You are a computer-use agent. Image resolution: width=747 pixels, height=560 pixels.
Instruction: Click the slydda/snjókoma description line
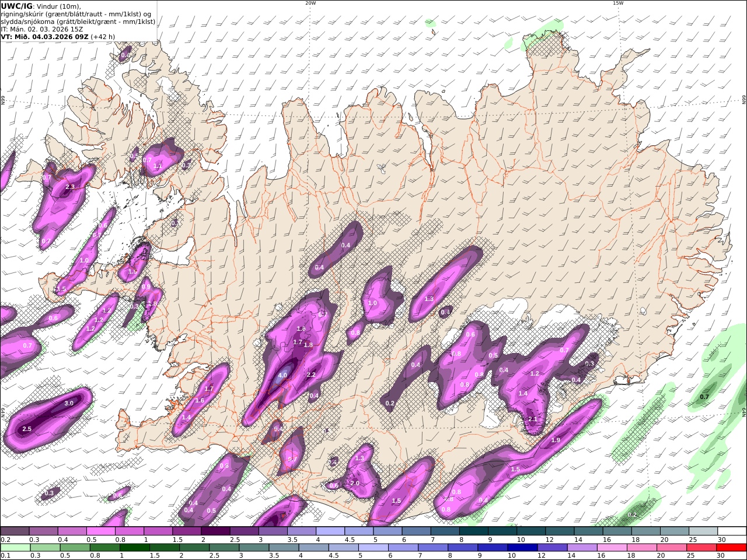[x=78, y=22]
